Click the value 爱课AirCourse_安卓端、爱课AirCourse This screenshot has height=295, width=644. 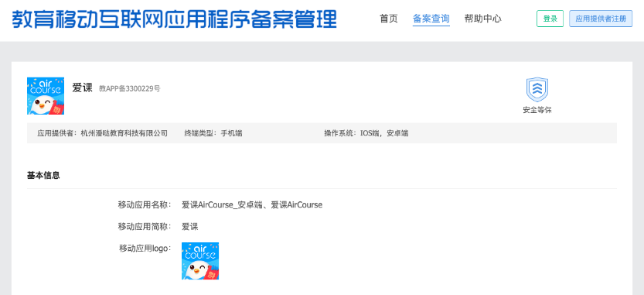point(252,204)
